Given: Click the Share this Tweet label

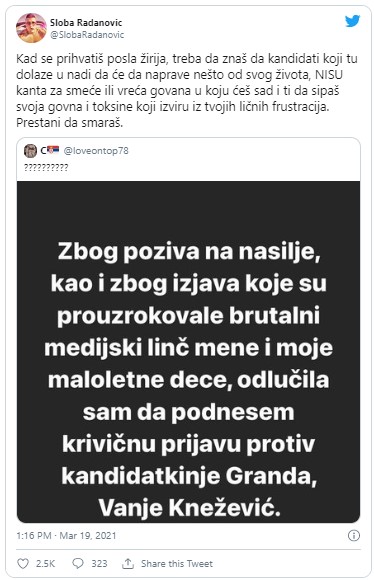Looking at the screenshot, I should (177, 564).
